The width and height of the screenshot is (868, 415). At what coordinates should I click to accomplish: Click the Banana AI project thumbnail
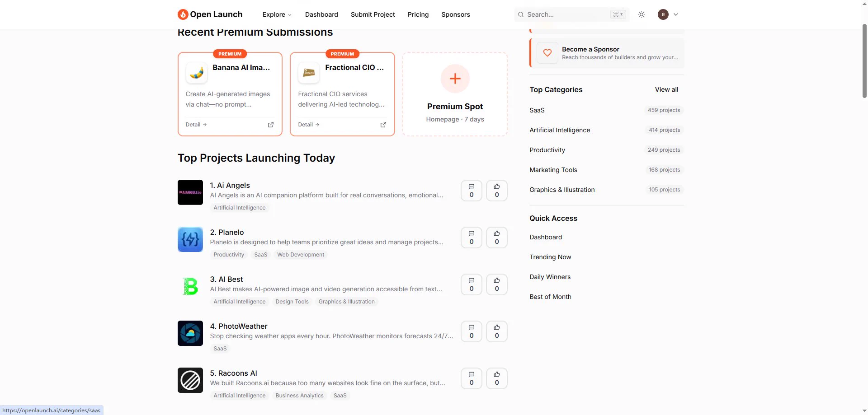pyautogui.click(x=197, y=73)
